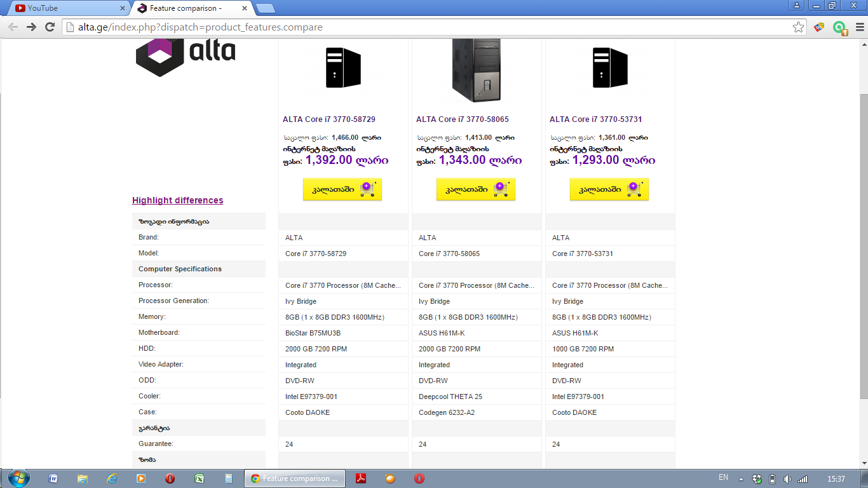
Task: Open the ALTA Core i7 3770-58729 image
Action: coord(343,68)
